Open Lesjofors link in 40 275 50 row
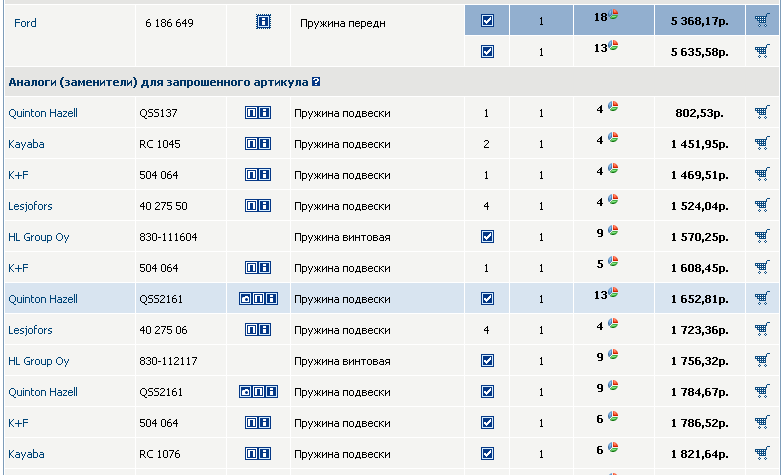 [x=30, y=206]
